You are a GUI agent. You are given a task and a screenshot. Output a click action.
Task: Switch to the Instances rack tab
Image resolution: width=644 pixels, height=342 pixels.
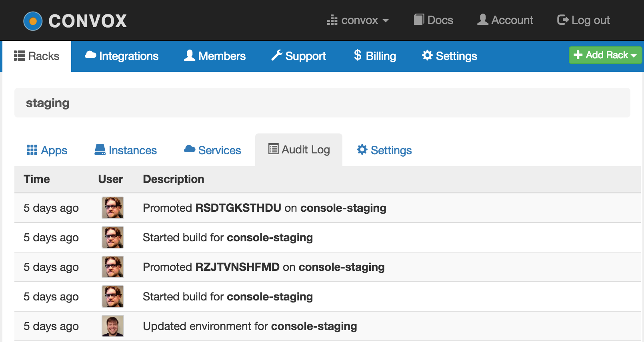point(126,150)
